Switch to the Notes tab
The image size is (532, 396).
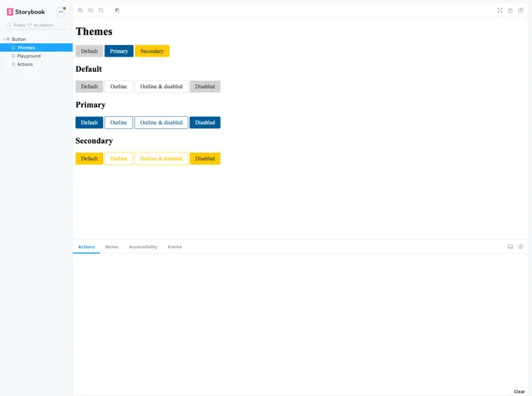(x=112, y=247)
